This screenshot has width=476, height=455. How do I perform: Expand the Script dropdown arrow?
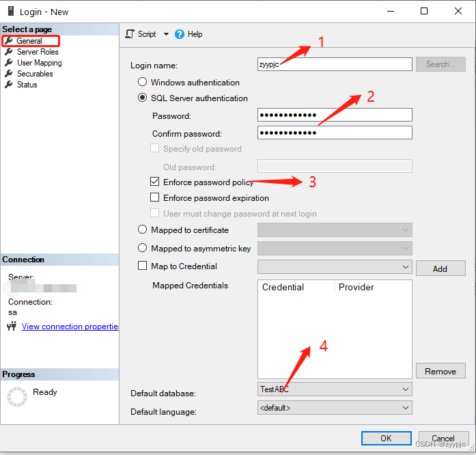click(166, 34)
